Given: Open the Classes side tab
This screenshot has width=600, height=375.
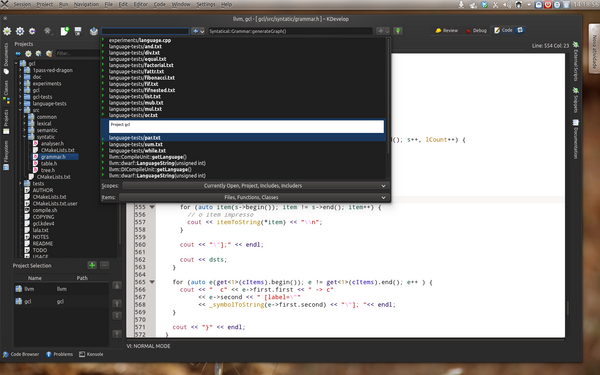Looking at the screenshot, I should pos(6,92).
